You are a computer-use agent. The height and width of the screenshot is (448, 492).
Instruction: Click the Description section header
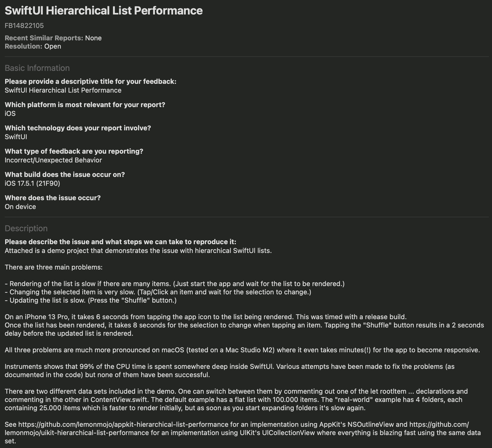pyautogui.click(x=26, y=228)
